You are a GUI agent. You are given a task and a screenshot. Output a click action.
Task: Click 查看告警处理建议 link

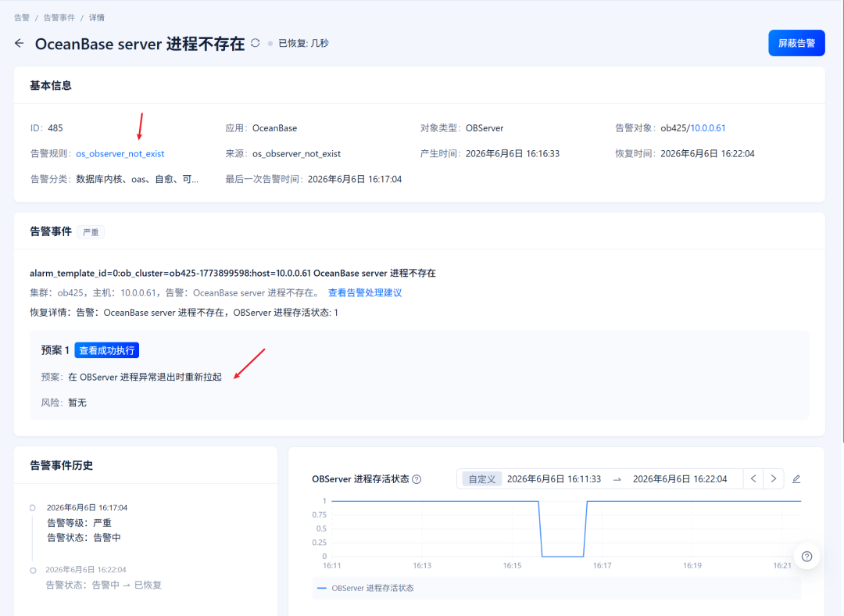[365, 293]
